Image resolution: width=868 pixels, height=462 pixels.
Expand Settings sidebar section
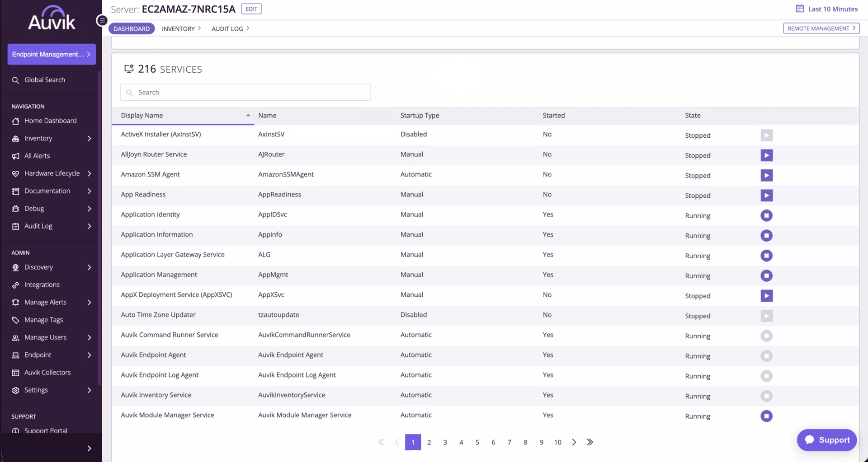[x=89, y=390]
